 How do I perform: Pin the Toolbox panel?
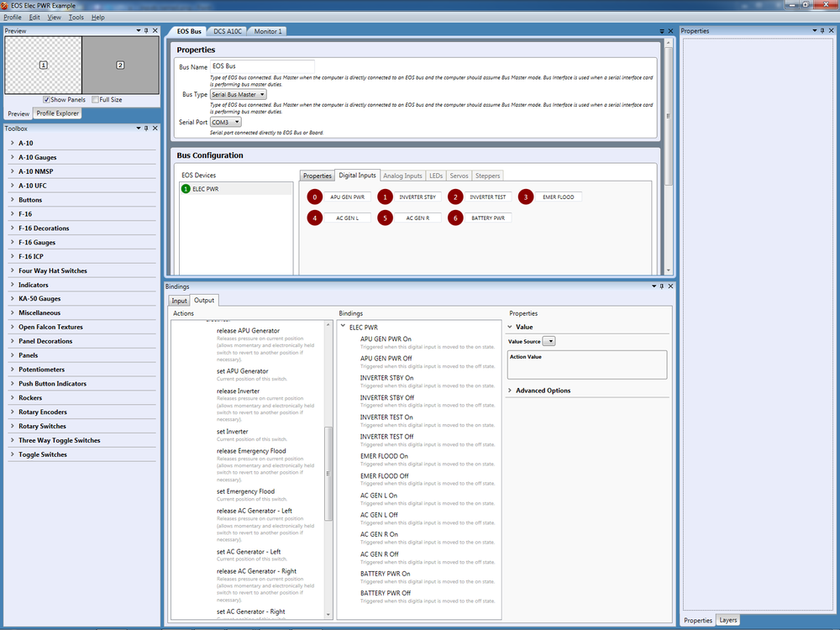pyautogui.click(x=146, y=129)
